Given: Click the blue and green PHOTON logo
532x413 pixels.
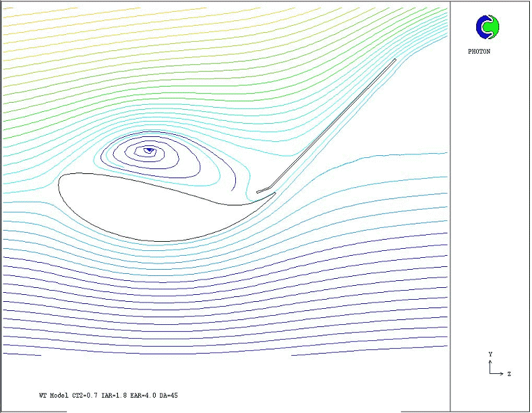Looking at the screenshot, I should point(488,27).
